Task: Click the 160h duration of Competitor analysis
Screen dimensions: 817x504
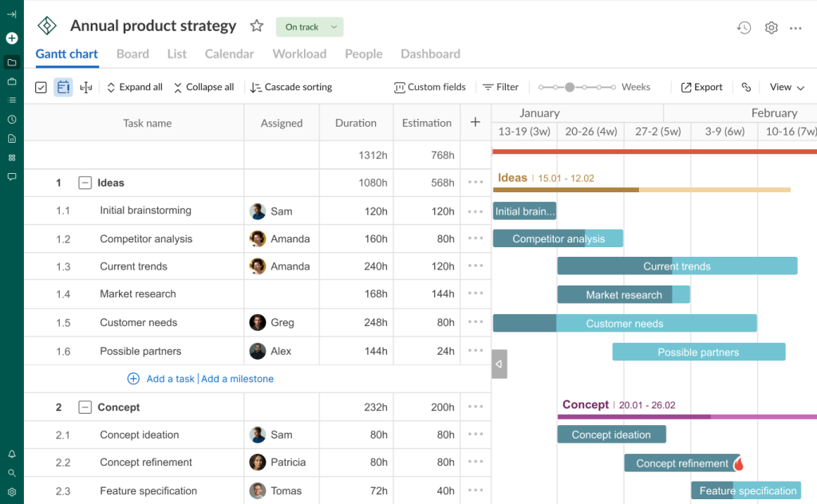Action: pyautogui.click(x=375, y=238)
